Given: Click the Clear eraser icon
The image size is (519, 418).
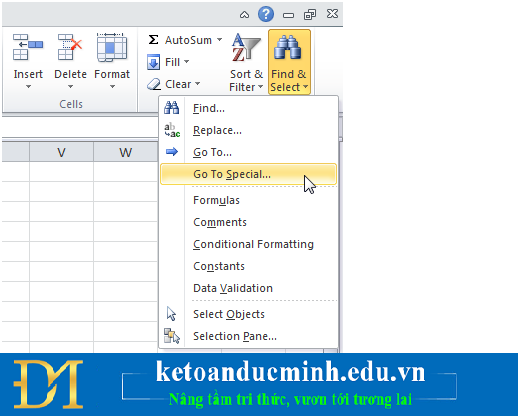Looking at the screenshot, I should coord(154,84).
